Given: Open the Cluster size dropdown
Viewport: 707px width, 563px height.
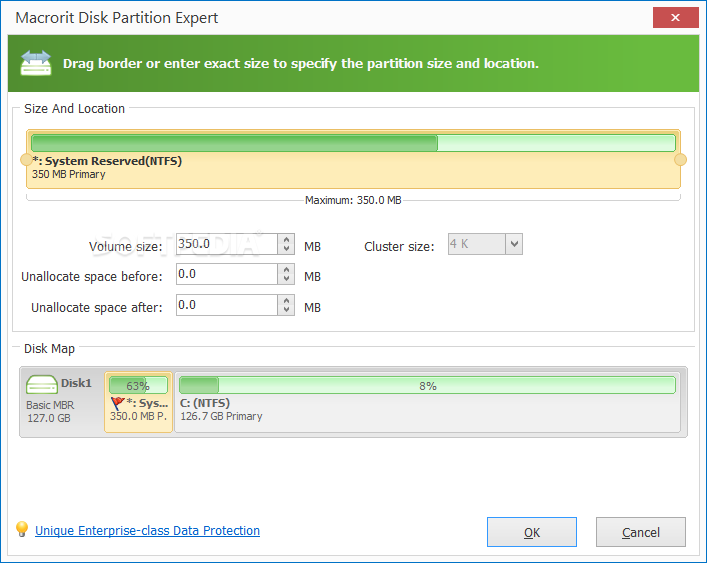Looking at the screenshot, I should 514,244.
